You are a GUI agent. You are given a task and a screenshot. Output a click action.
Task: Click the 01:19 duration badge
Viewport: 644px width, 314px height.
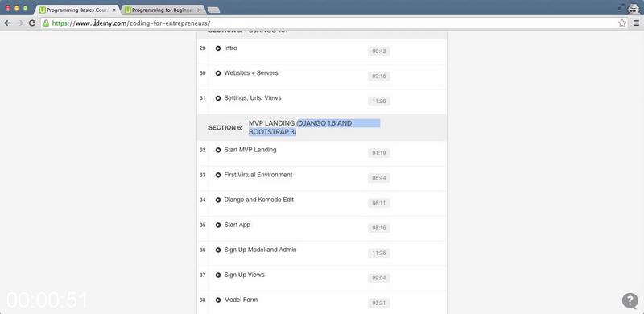pos(379,153)
